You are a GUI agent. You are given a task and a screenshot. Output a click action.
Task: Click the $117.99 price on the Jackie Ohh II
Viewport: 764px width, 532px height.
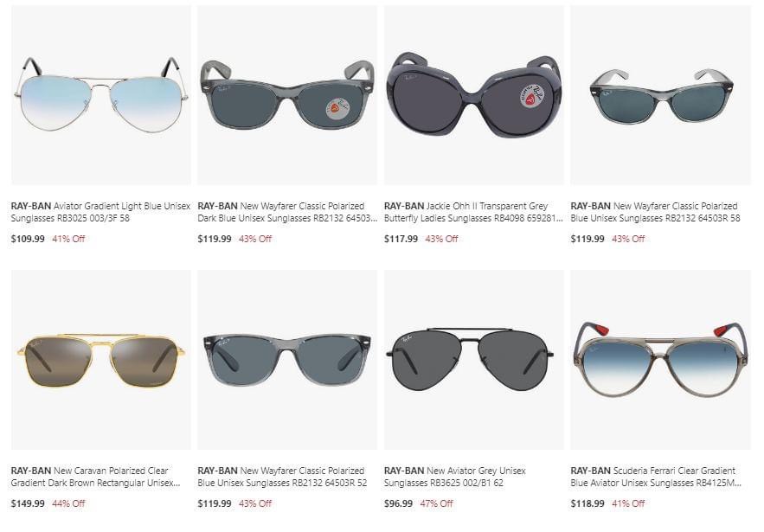(x=401, y=239)
